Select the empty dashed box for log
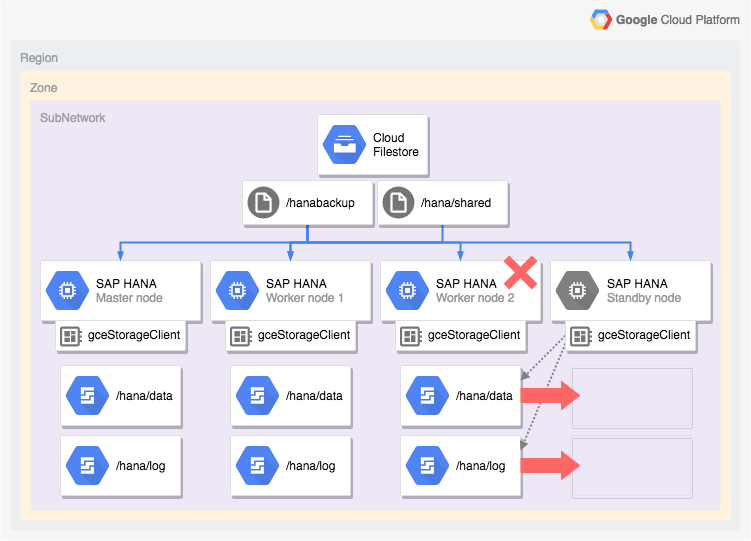751x541 pixels. click(x=632, y=468)
